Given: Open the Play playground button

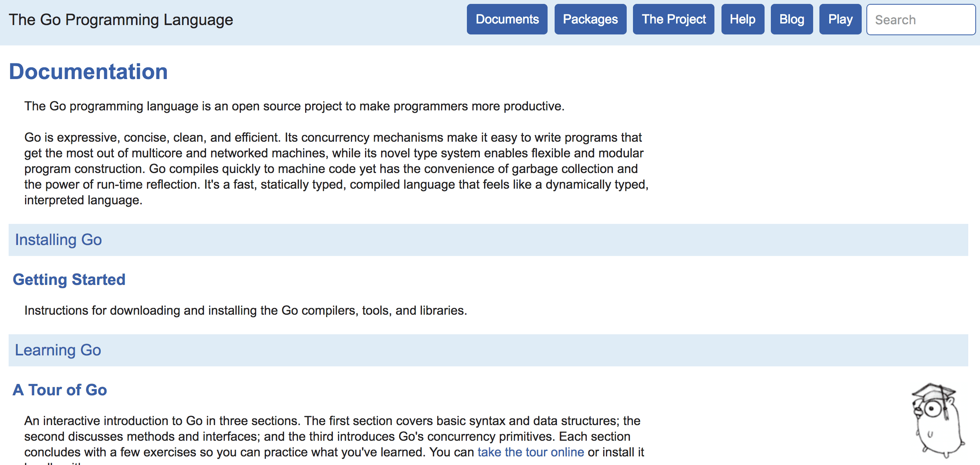Looking at the screenshot, I should 840,20.
